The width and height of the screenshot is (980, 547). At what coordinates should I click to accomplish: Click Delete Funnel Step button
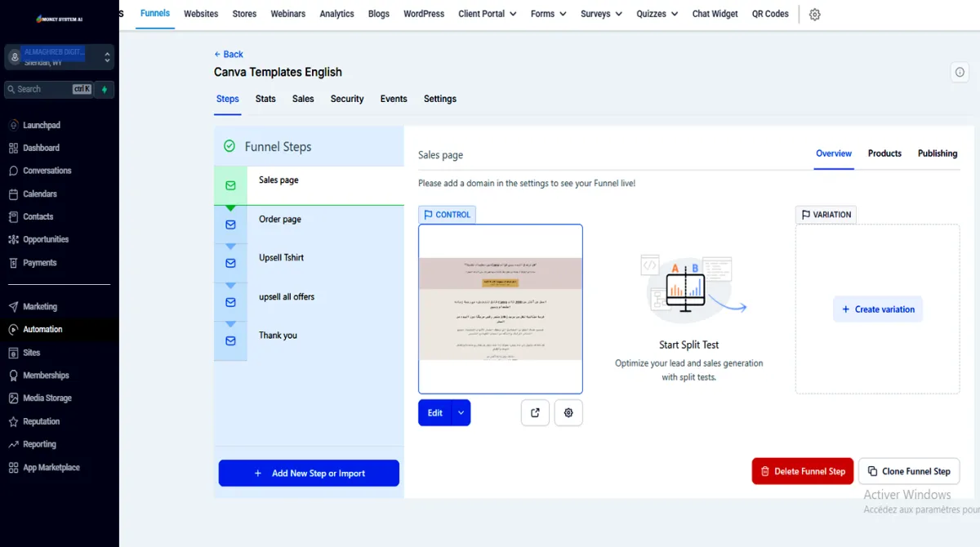coord(803,471)
